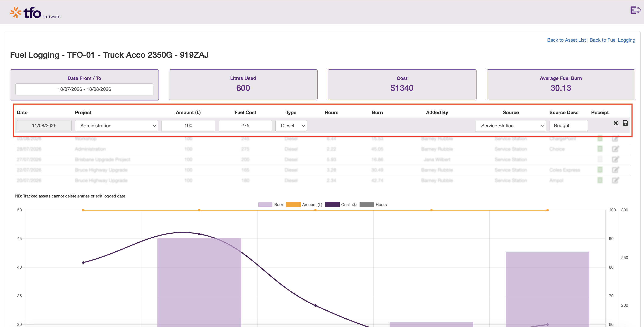Click the logout icon in the header
This screenshot has width=644, height=327.
635,10
